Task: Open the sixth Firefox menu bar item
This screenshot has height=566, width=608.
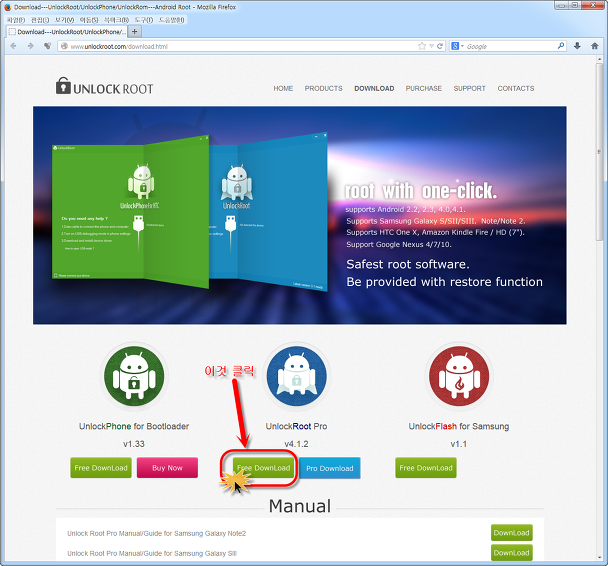Action: pyautogui.click(x=144, y=20)
